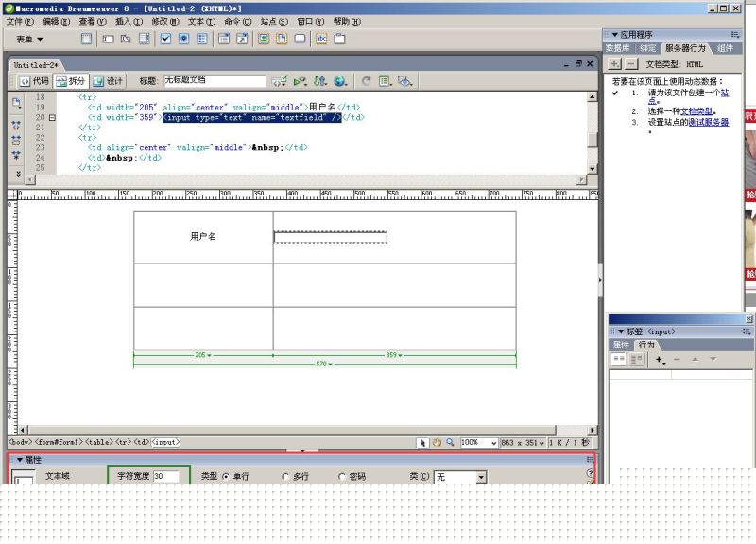756x544 pixels.
Task: Insert a Label from the forms toolbar
Action: pyautogui.click(x=321, y=39)
